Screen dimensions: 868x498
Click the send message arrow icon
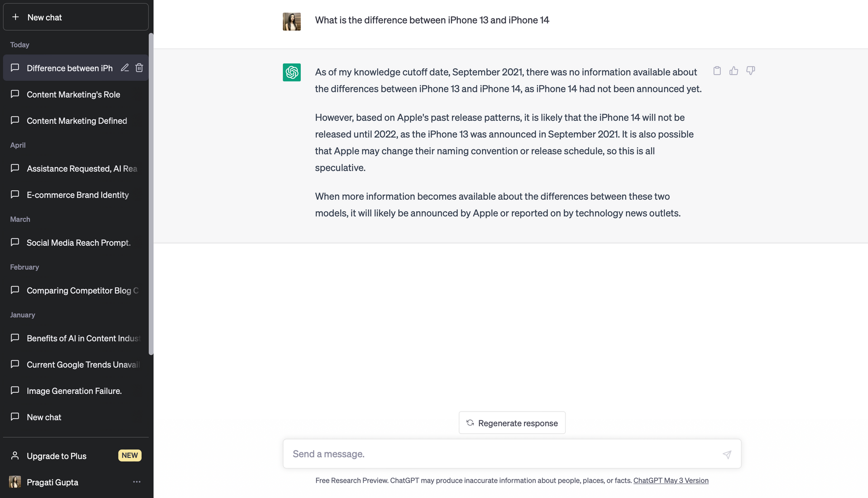[x=727, y=454]
